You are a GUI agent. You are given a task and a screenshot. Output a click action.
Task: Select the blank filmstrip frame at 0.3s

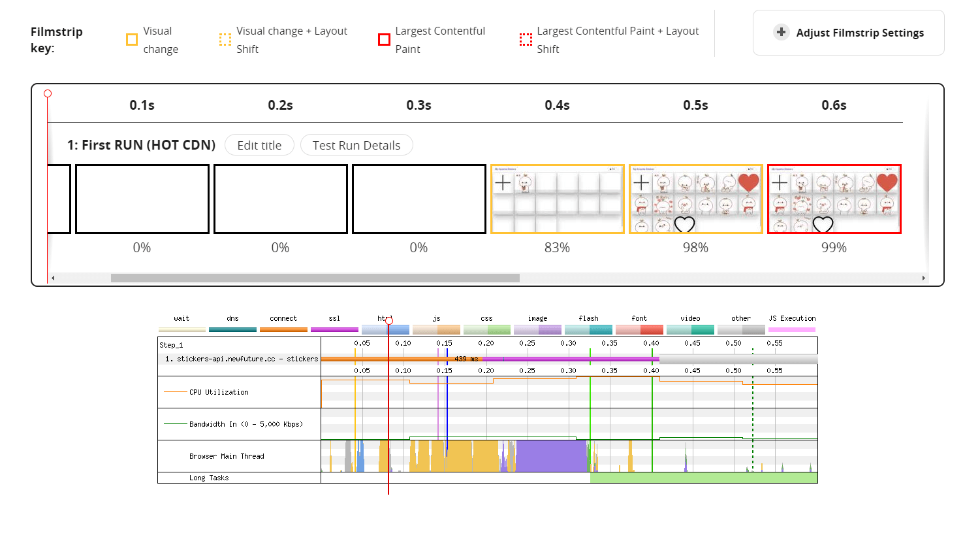[419, 199]
